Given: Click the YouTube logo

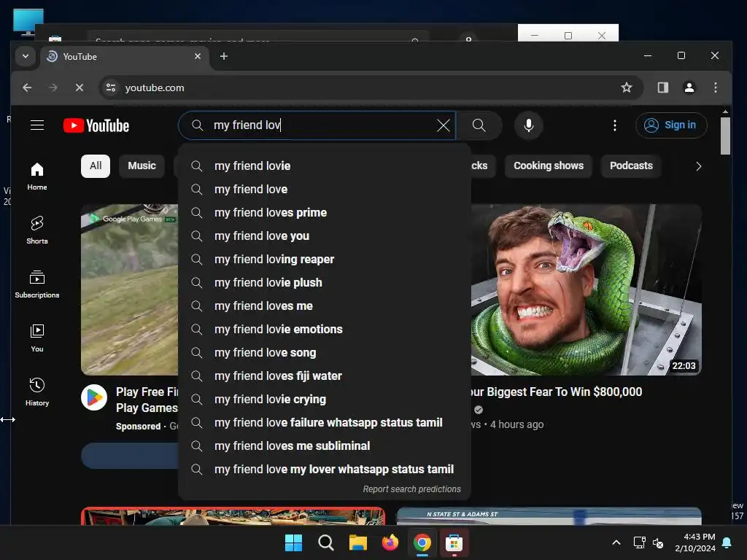Looking at the screenshot, I should click(x=96, y=125).
